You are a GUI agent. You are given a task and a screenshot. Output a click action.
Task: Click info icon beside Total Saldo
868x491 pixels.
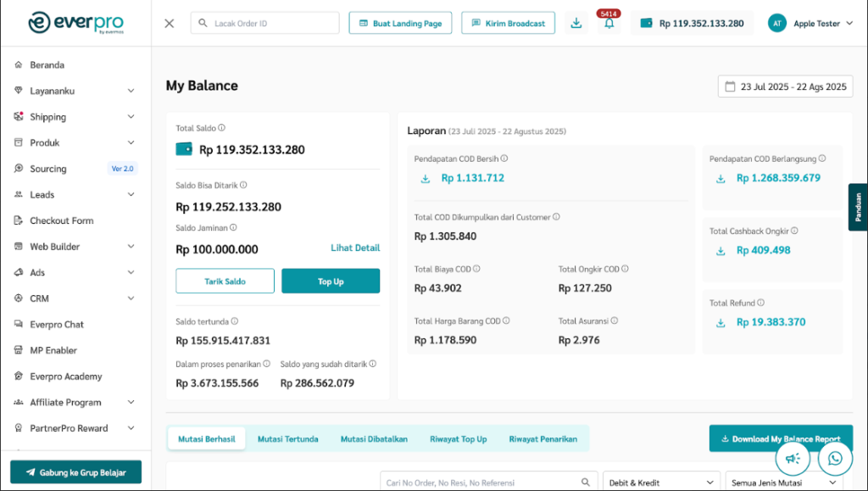[222, 128]
